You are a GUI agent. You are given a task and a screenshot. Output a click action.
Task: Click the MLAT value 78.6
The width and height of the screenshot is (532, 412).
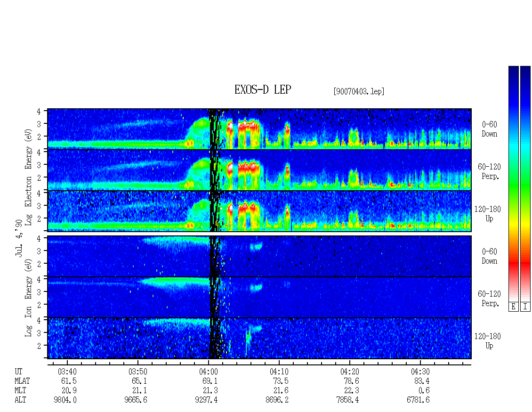(x=351, y=381)
